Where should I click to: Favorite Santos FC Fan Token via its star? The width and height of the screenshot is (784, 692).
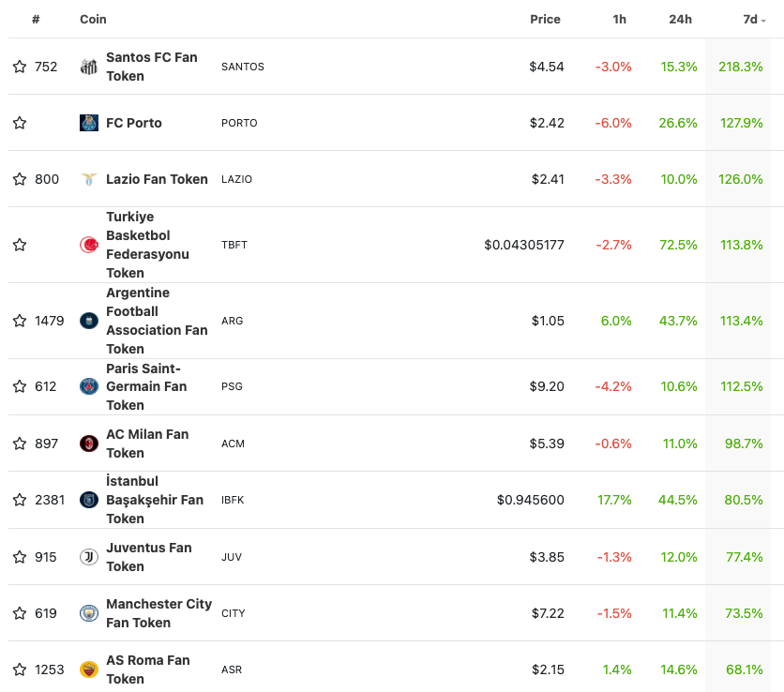[x=19, y=67]
